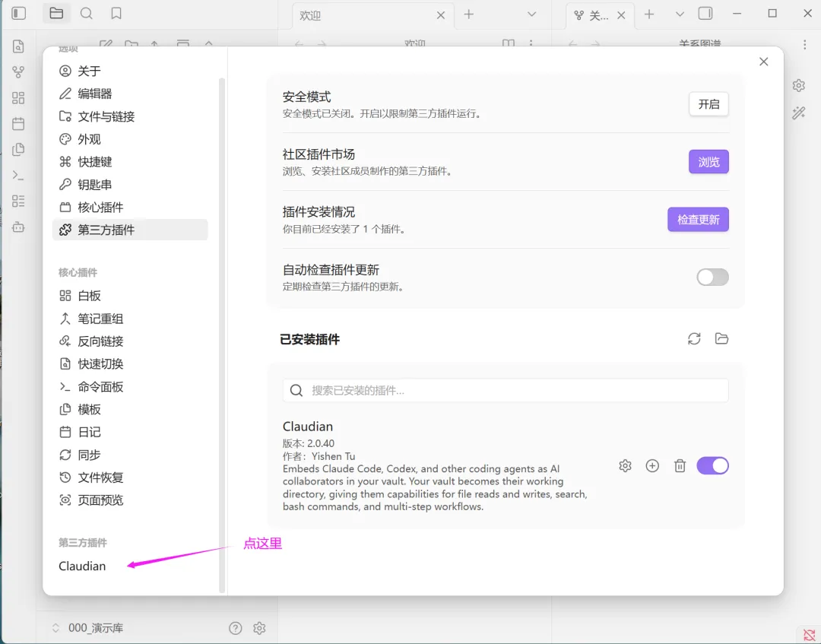Open new tab plus after 欢迎
This screenshot has width=821, height=644.
(468, 14)
